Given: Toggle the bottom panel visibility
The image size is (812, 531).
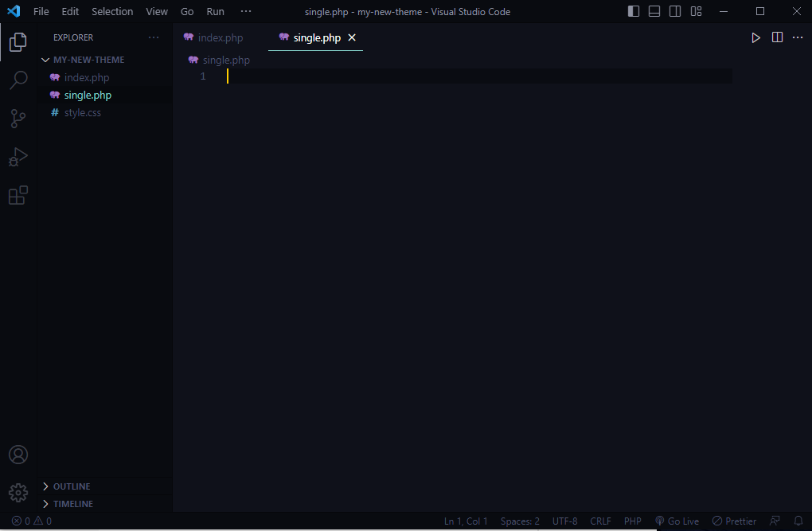Looking at the screenshot, I should [654, 11].
